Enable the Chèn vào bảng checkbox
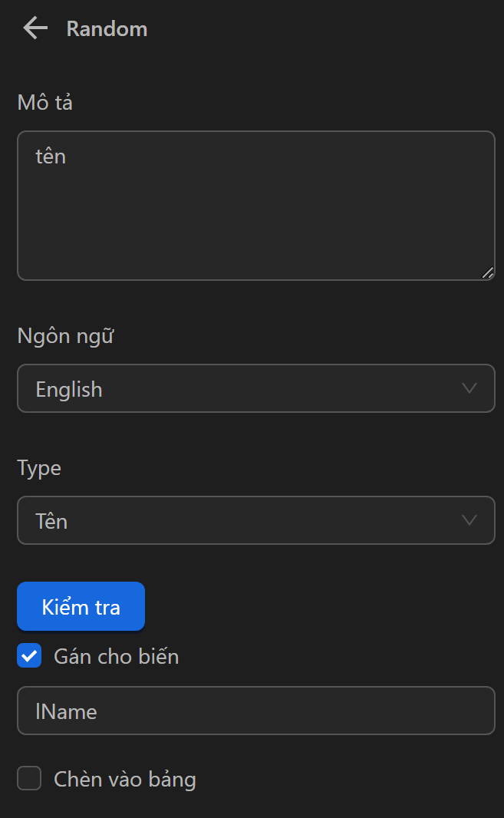The image size is (504, 818). [x=28, y=778]
